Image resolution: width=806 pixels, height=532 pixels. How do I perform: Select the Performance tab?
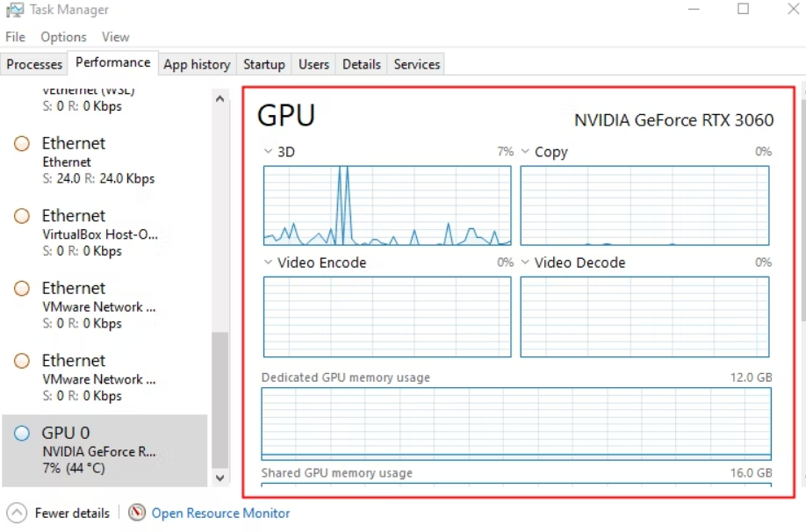[x=113, y=62]
